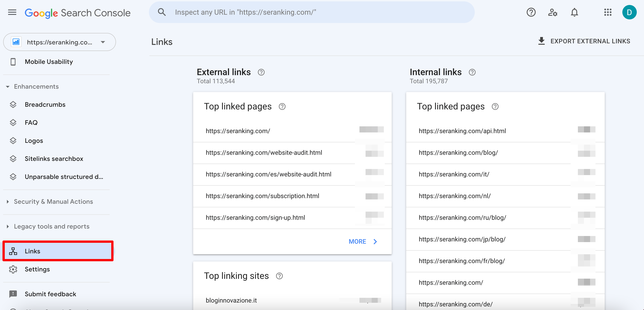Show help for internal Top linked pages
The height and width of the screenshot is (310, 644).
(495, 106)
